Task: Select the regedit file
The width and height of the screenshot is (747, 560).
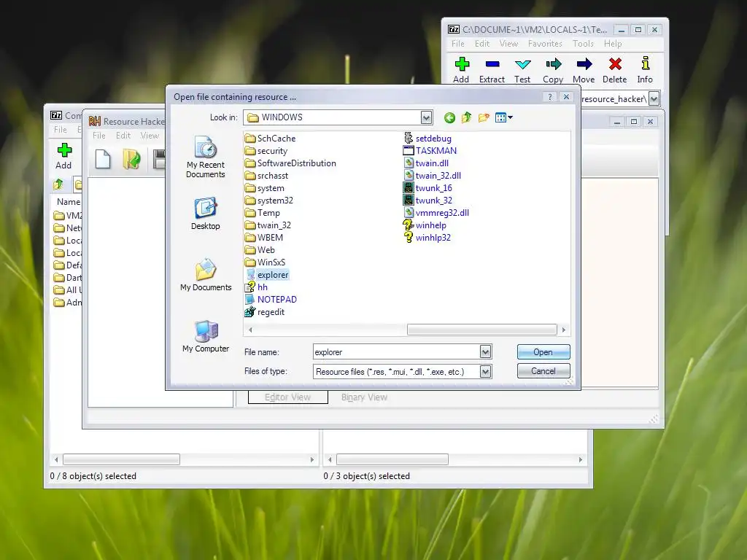Action: pos(264,312)
